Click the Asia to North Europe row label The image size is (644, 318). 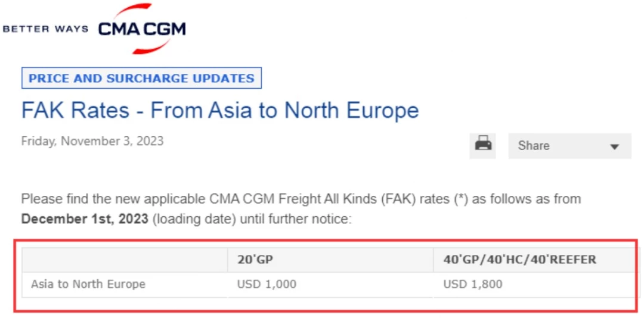click(x=88, y=284)
